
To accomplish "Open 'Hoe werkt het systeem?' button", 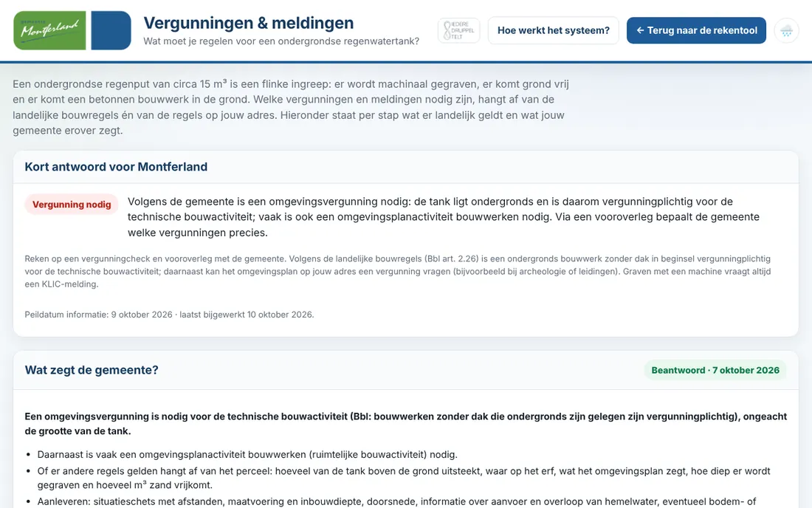I will click(553, 30).
